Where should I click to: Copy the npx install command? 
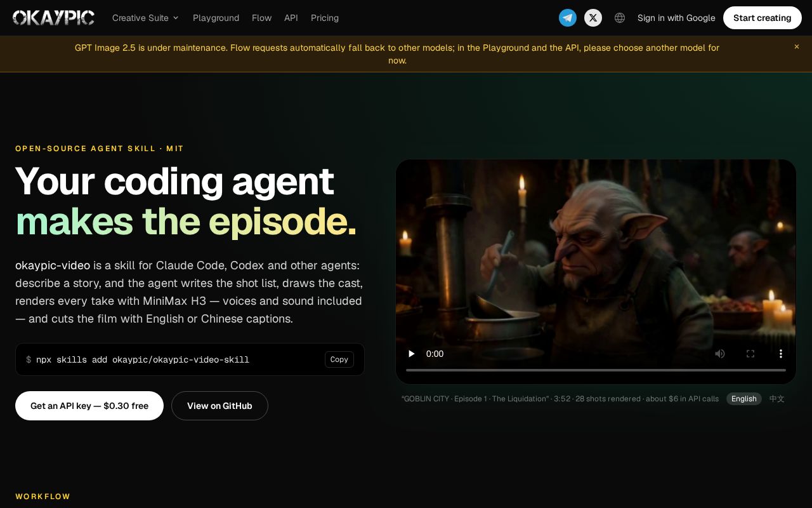tap(339, 359)
